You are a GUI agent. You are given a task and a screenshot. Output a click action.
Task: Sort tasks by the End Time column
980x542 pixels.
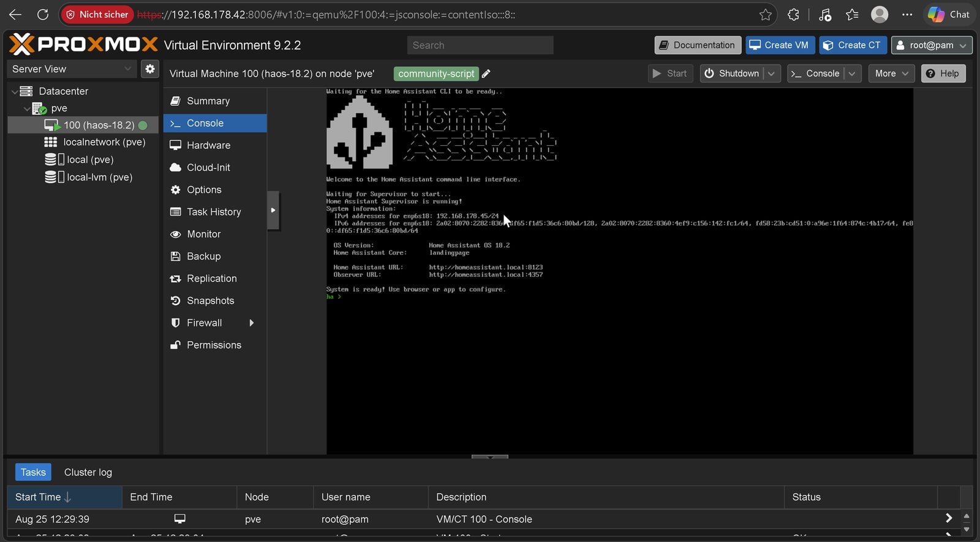pos(179,497)
